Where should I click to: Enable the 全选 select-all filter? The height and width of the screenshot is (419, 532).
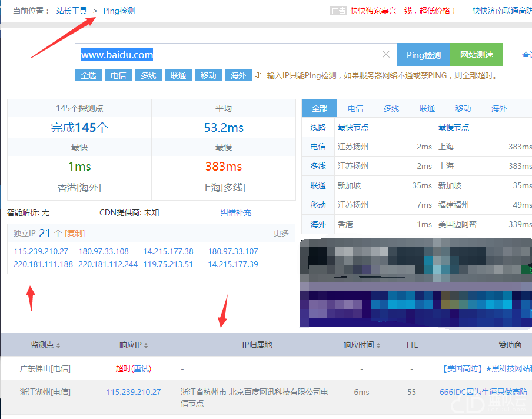[x=88, y=75]
